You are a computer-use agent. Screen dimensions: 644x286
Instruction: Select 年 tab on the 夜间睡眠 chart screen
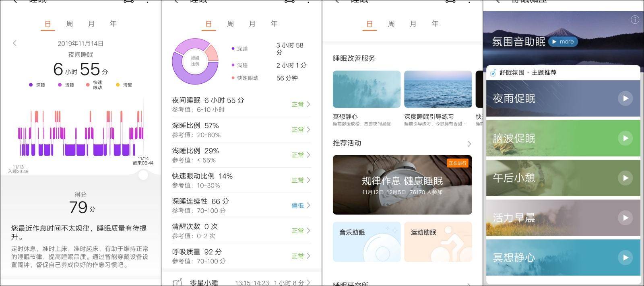pos(113,24)
